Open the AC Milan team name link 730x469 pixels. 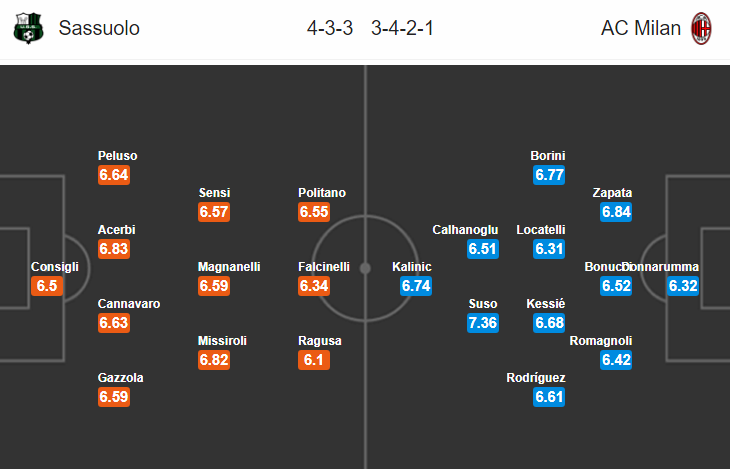coord(641,28)
